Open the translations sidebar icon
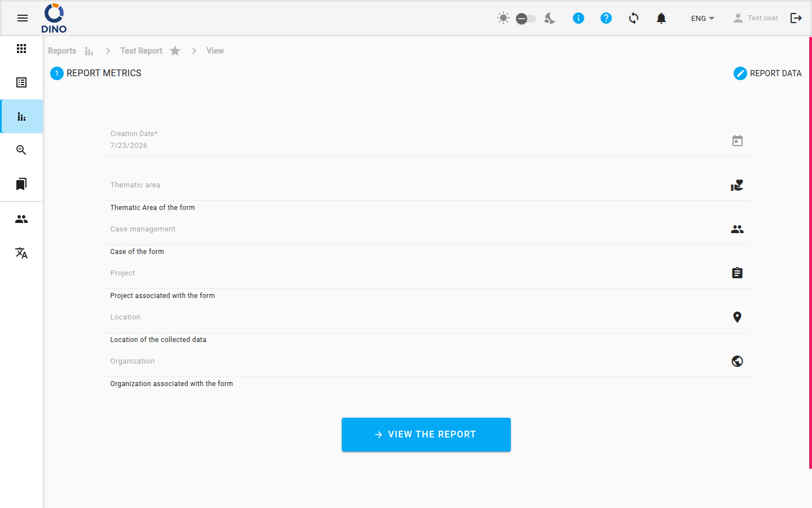 [x=21, y=253]
